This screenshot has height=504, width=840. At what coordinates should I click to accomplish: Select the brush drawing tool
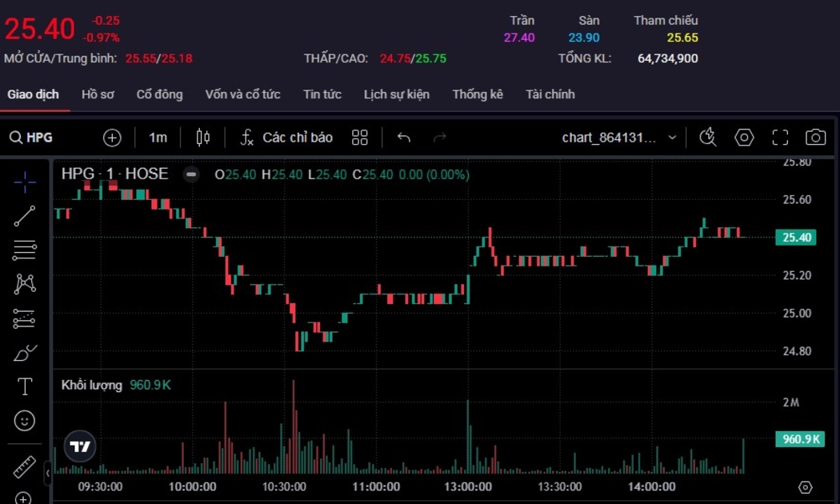click(x=25, y=353)
